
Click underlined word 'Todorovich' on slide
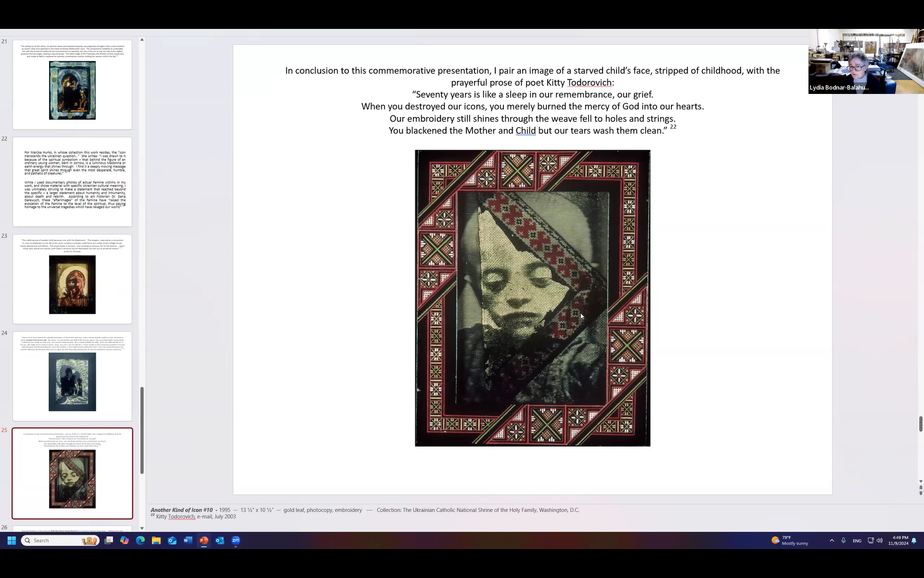(589, 82)
